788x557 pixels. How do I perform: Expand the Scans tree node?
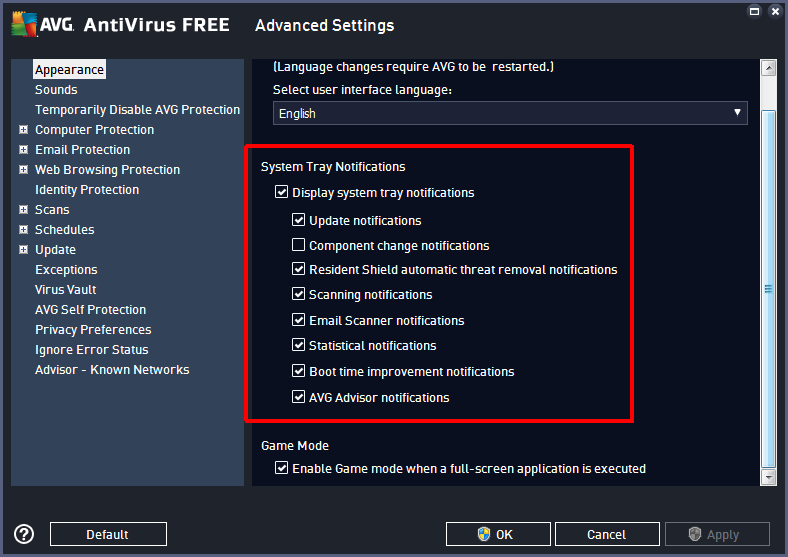[23, 210]
